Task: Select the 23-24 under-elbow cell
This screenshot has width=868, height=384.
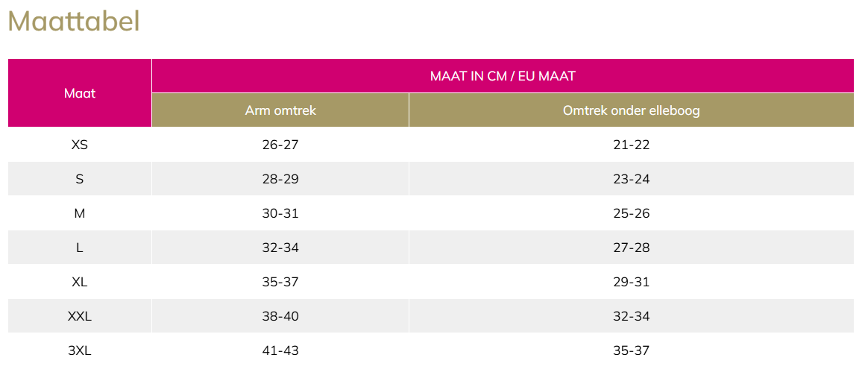Action: [x=631, y=179]
